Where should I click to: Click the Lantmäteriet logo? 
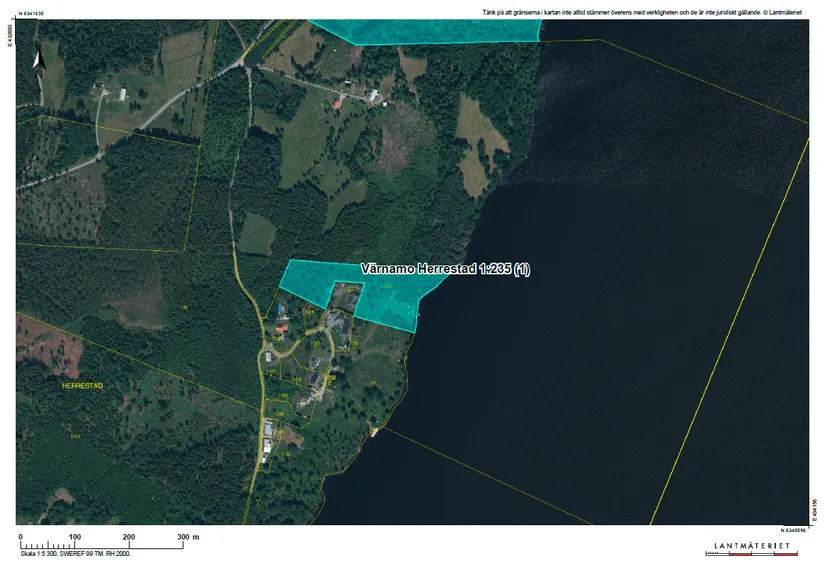point(751,547)
